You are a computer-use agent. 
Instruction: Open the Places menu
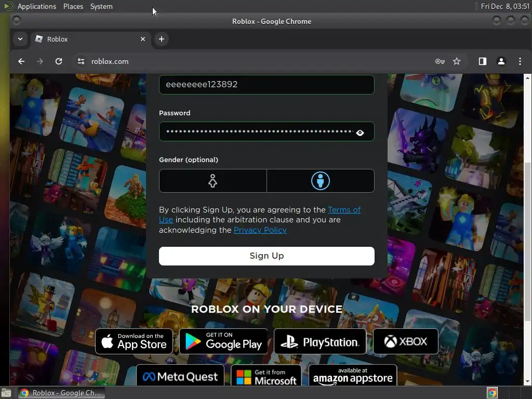(x=73, y=6)
